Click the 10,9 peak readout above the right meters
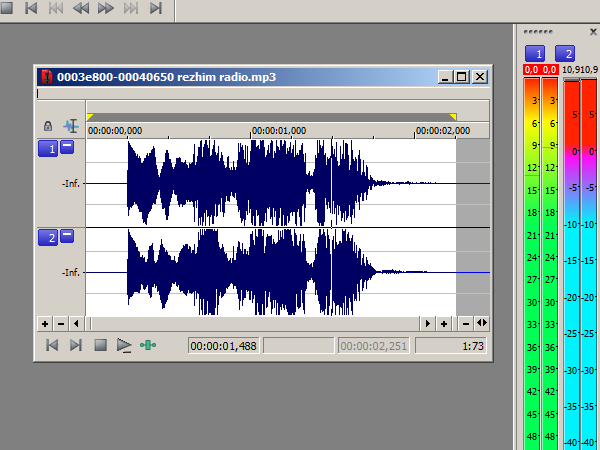 [580, 70]
